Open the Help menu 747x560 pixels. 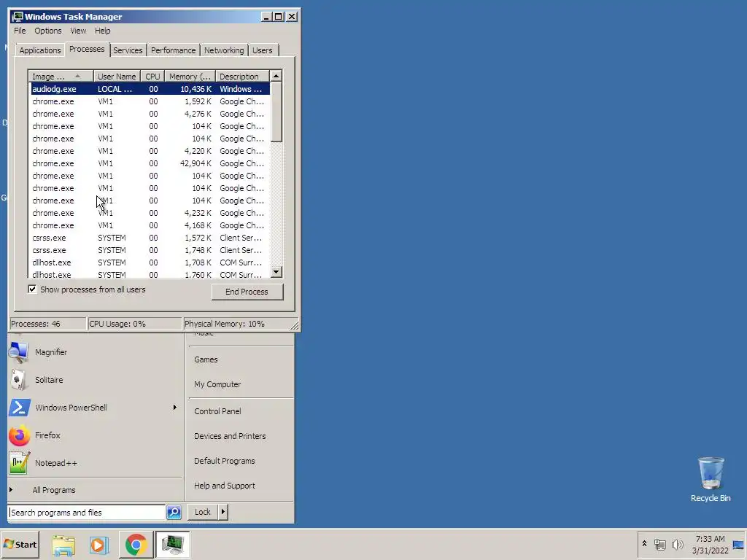102,31
